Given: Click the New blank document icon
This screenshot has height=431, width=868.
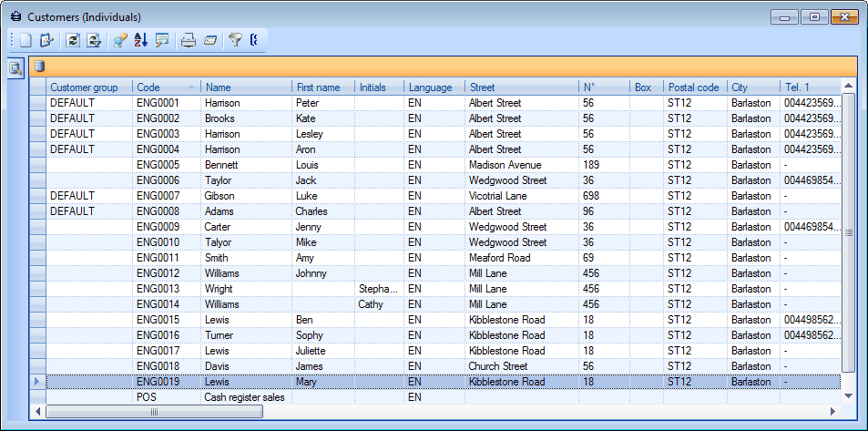Looking at the screenshot, I should [26, 40].
